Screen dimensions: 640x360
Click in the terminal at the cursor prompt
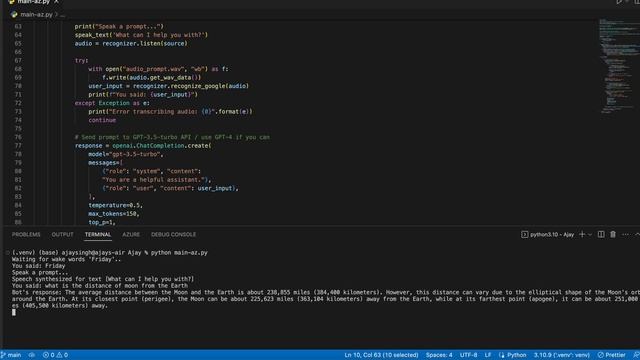click(x=14, y=312)
